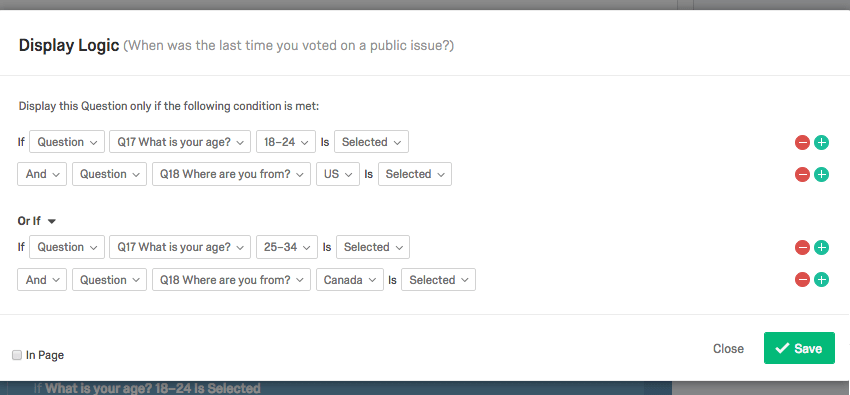The image size is (850, 395).
Task: Expand the first And conjunction dropdown
Action: (42, 174)
